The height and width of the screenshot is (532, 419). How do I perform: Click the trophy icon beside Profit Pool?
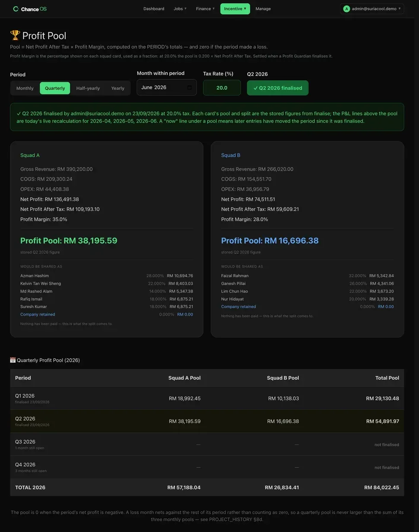tap(15, 35)
